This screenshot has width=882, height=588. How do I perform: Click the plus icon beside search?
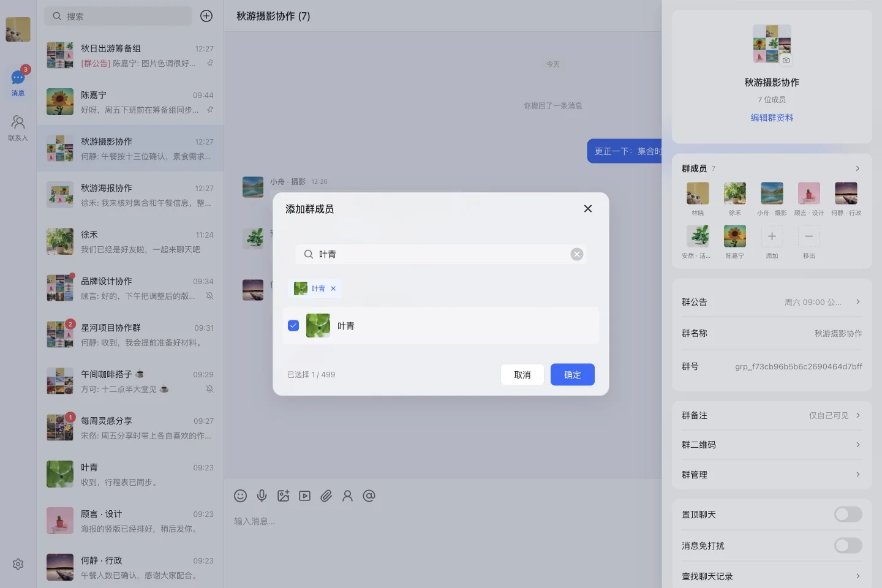(206, 16)
